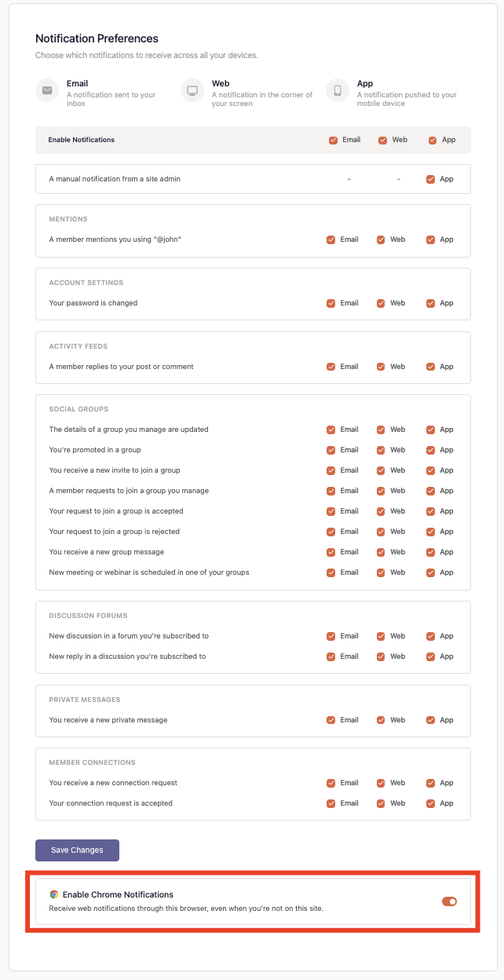Click the Save Changes button
This screenshot has width=504, height=980.
(77, 850)
